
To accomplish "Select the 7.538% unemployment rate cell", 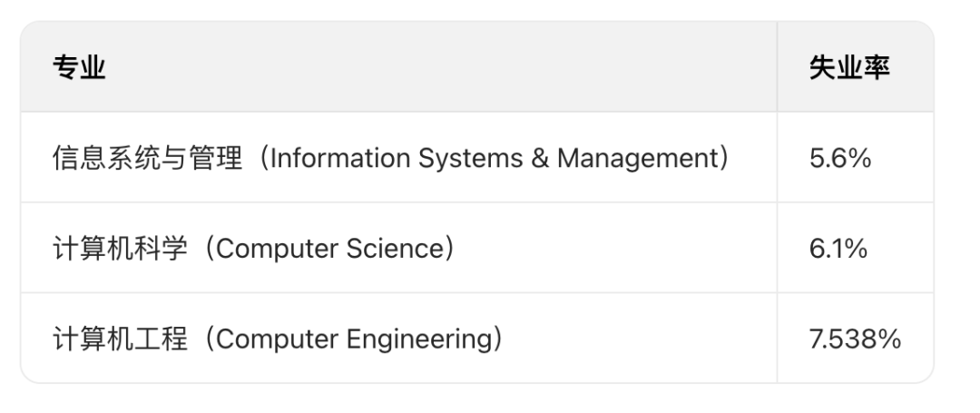I will click(855, 339).
